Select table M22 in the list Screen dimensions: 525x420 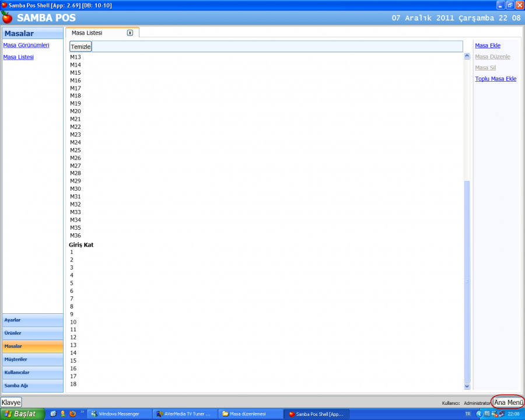(x=75, y=127)
